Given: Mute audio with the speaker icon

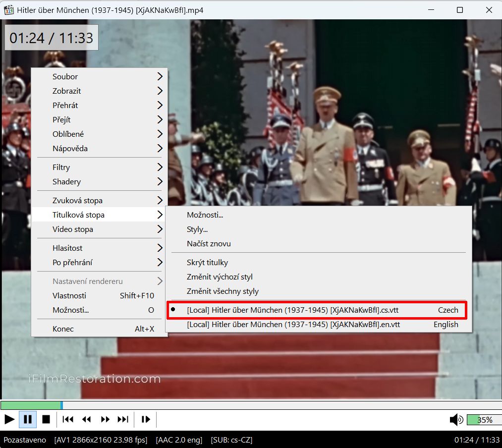Looking at the screenshot, I should [x=455, y=420].
